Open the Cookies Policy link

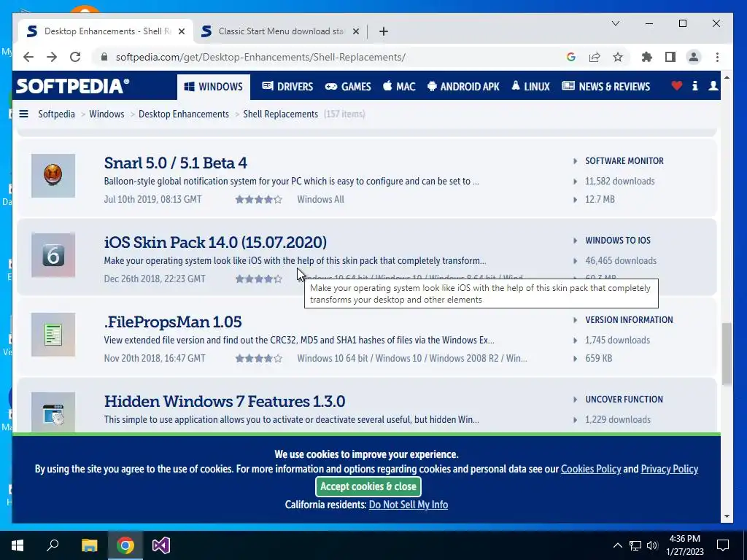pos(591,469)
